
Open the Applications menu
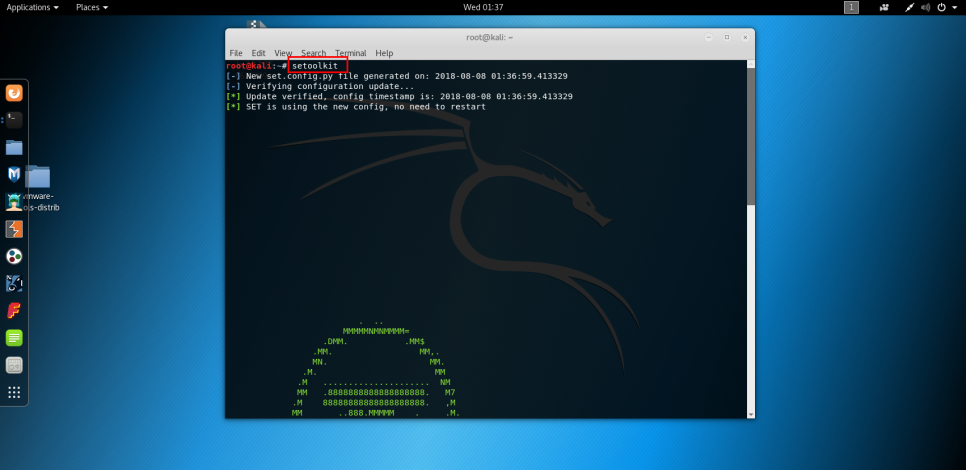pos(33,7)
